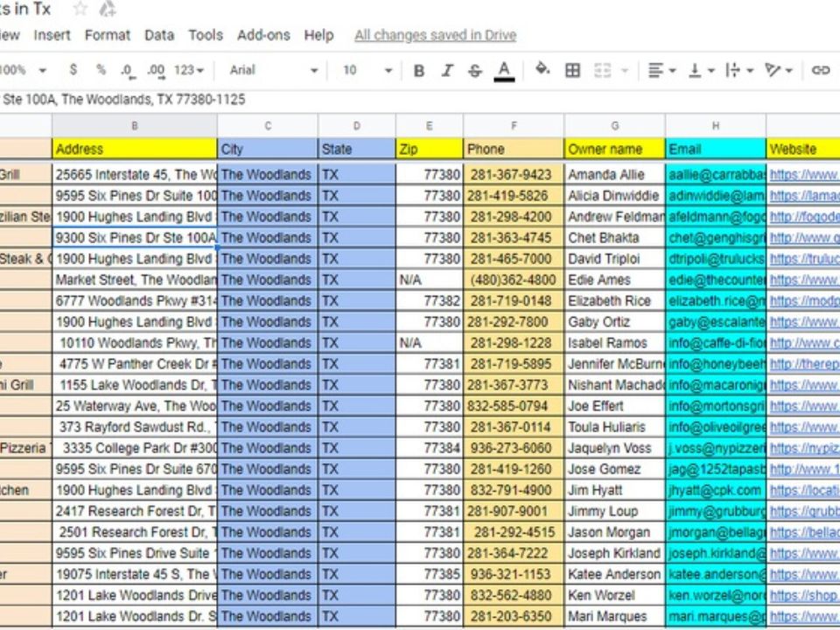Image resolution: width=840 pixels, height=630 pixels.
Task: Click All changes saved in Drive link
Action: coord(435,35)
